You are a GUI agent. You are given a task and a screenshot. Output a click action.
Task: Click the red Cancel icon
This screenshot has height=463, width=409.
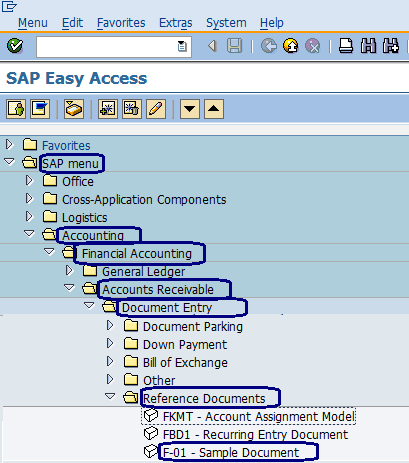tap(313, 46)
